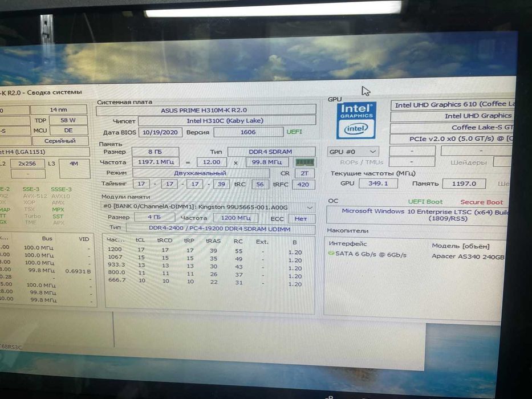Image resolution: width=532 pixels, height=399 pixels.
Task: Select the 1200 frequency row in timings table
Action: point(205,251)
